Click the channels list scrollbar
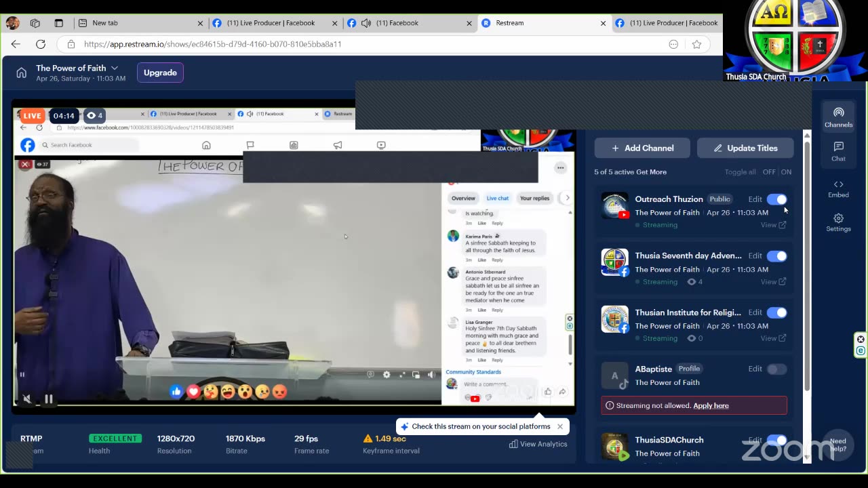 click(x=806, y=264)
